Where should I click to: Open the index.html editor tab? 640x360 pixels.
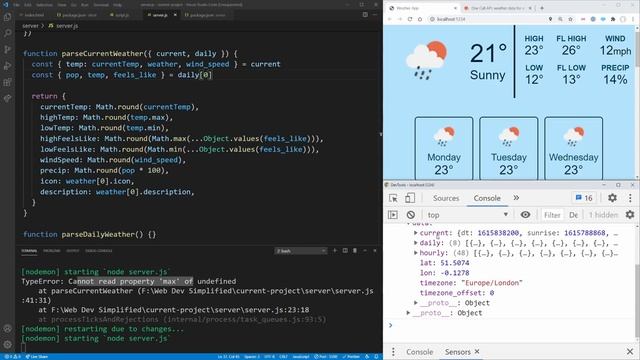point(33,15)
